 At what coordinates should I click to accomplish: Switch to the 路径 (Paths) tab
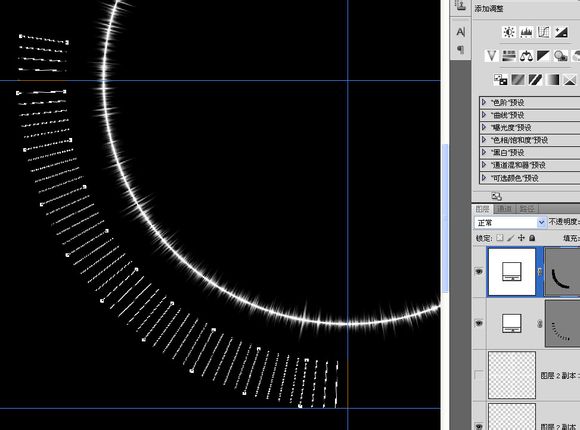527,209
